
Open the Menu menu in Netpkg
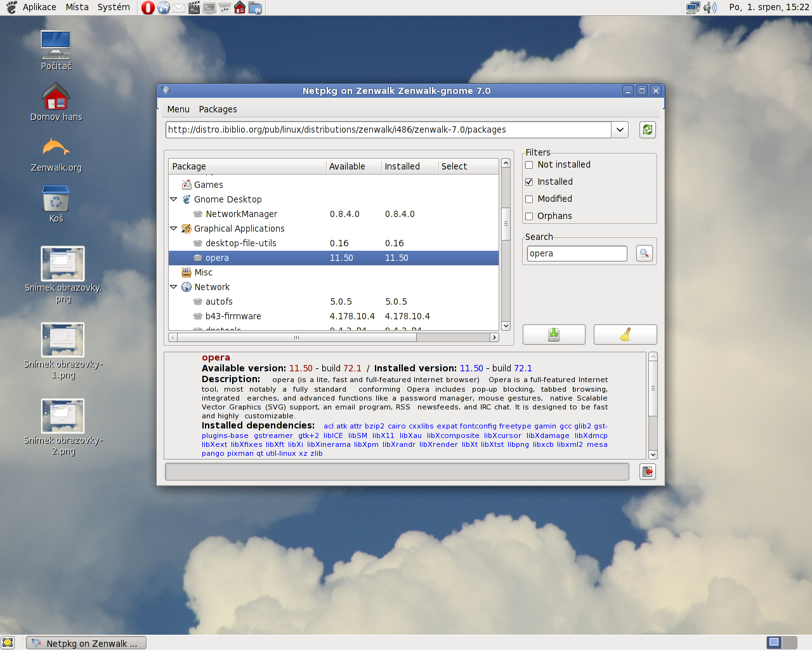[x=178, y=109]
